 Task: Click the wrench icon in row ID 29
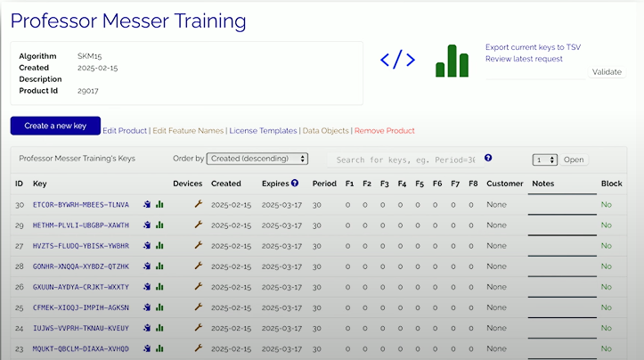[199, 225]
